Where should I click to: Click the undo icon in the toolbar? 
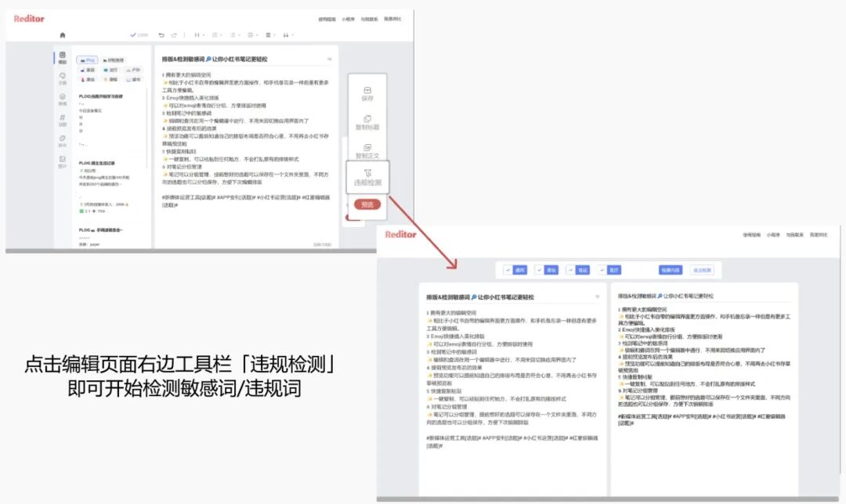coord(161,35)
